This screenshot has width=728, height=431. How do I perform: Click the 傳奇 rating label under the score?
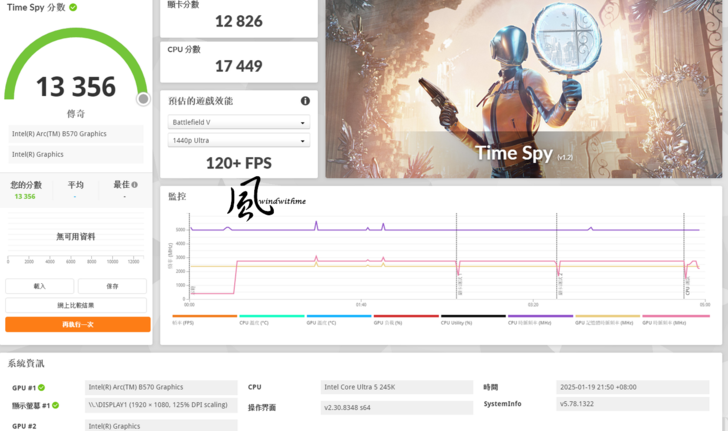click(x=76, y=113)
